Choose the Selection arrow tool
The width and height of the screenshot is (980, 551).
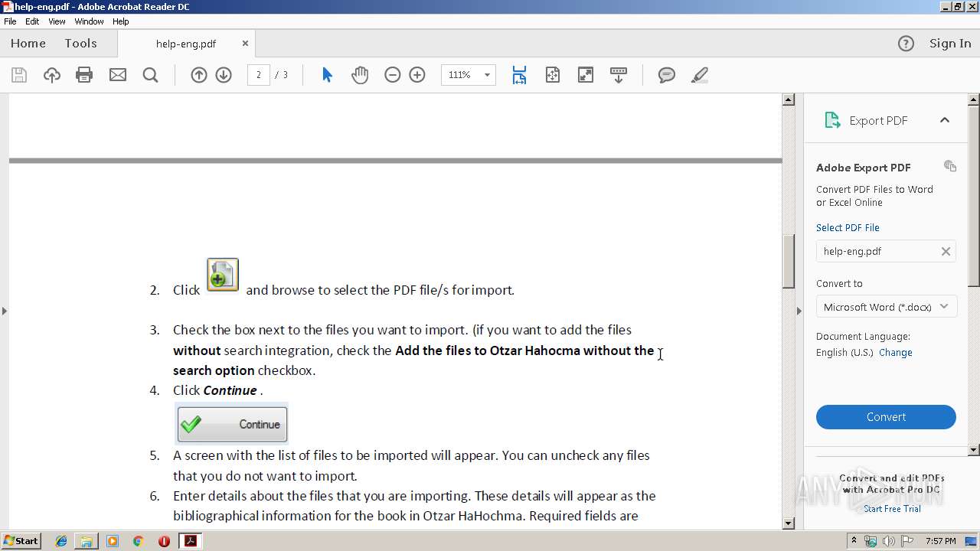[x=327, y=75]
